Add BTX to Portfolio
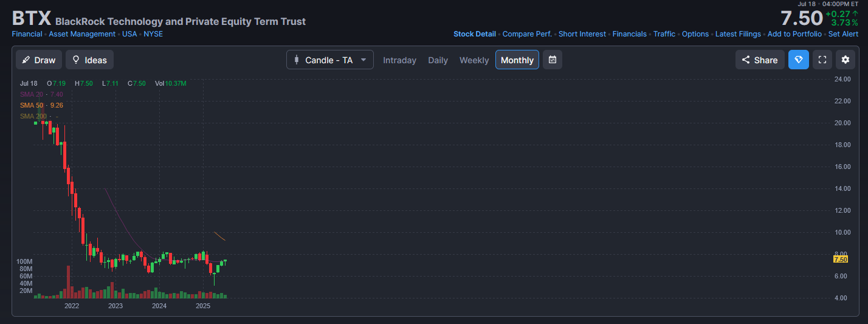 (x=794, y=34)
